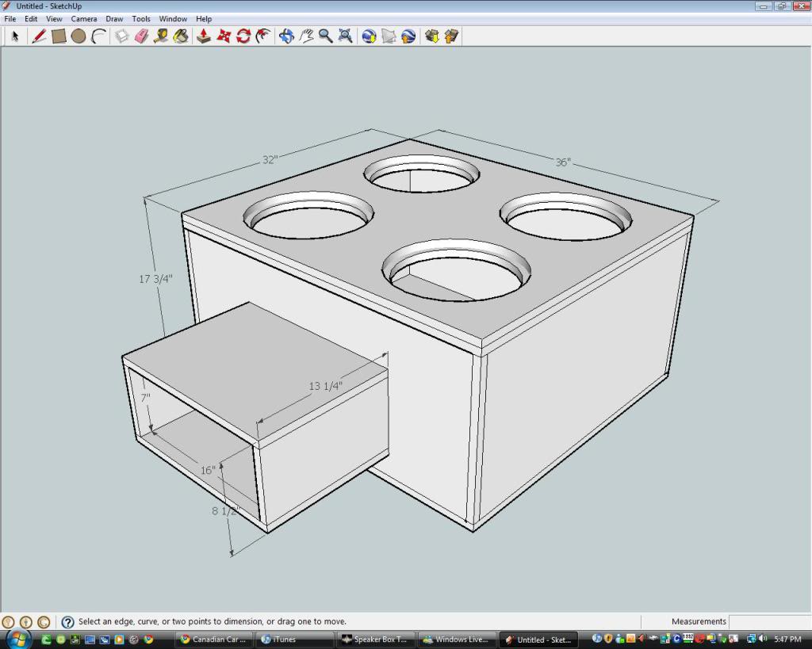This screenshot has width=812, height=649.
Task: Click Place Model in Google Earth
Action: tap(408, 36)
